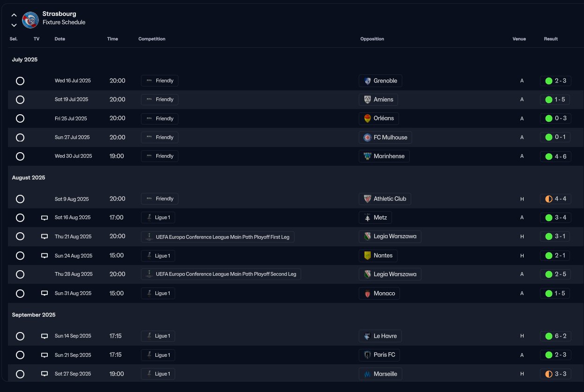Select the Amiens fixture radio circle
Viewport: 584px width, 392px height.
coord(20,100)
